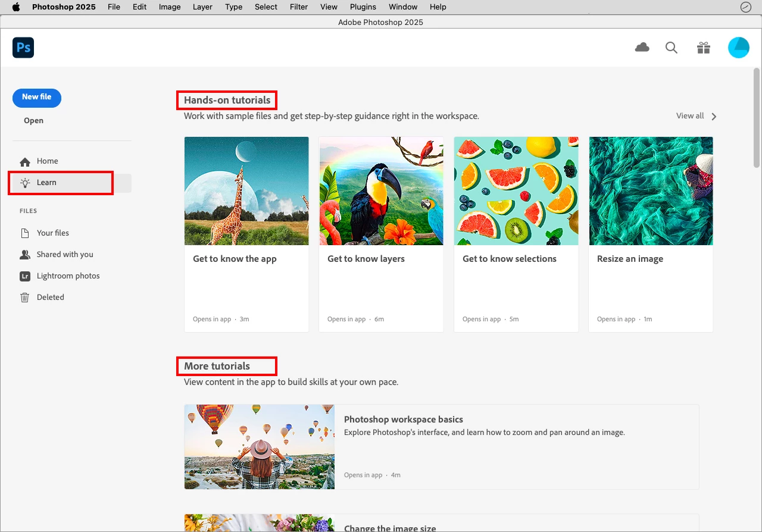762x532 pixels.
Task: Click "Opens in app · 5m" label
Action: [491, 319]
